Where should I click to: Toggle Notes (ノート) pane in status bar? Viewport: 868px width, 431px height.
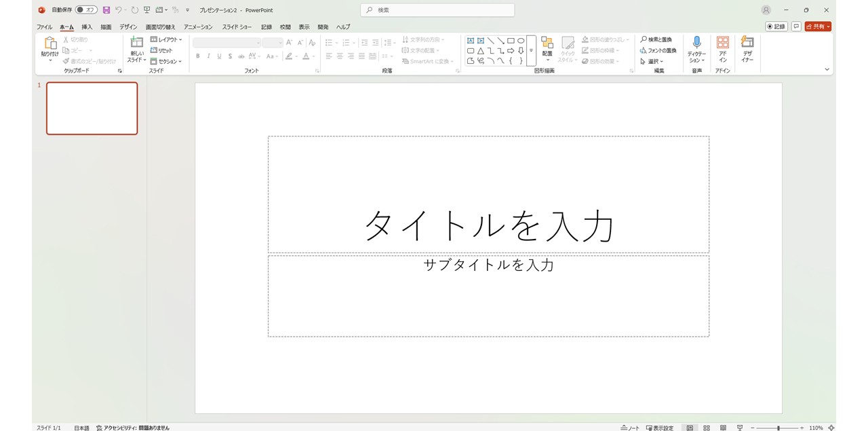(630, 428)
